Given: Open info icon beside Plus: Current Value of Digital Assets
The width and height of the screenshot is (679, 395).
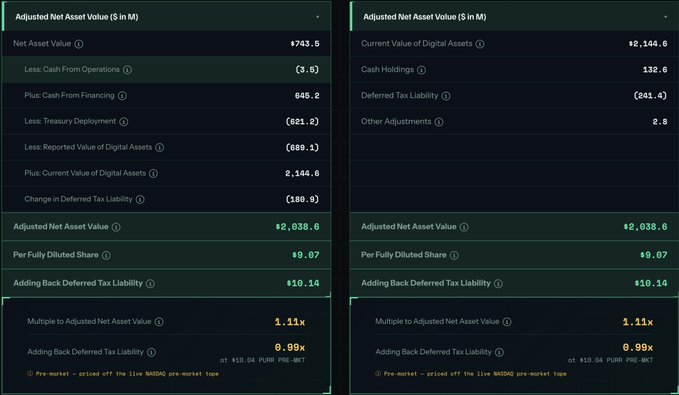Looking at the screenshot, I should tap(153, 173).
